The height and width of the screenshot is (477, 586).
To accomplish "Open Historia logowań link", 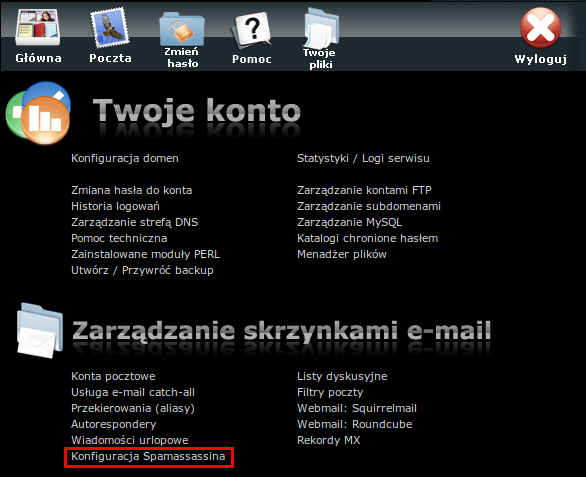I will 115,206.
